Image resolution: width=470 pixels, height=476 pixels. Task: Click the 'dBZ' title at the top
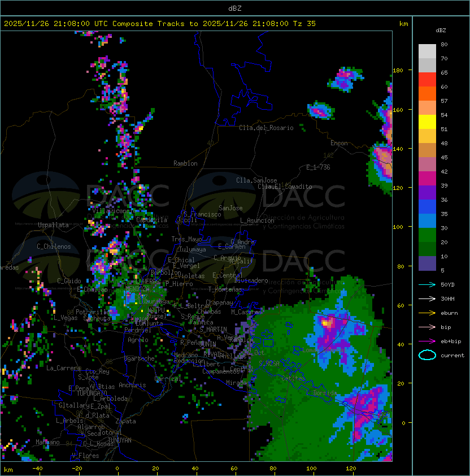click(x=235, y=8)
